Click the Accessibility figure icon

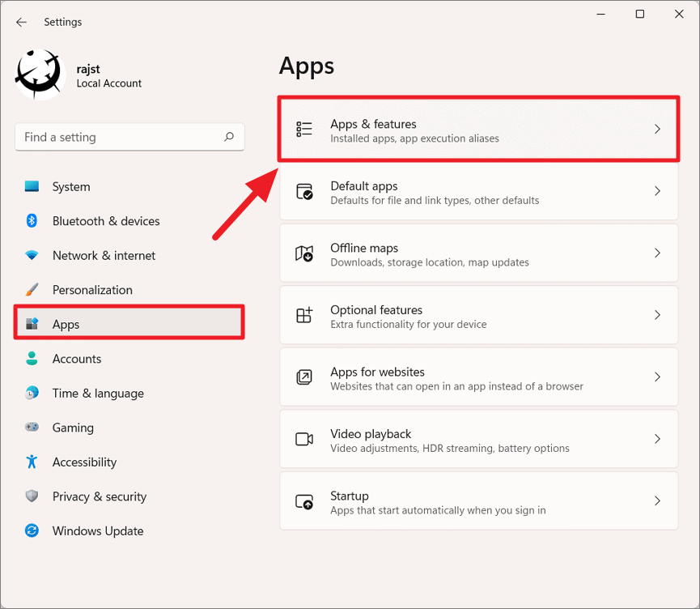click(32, 462)
